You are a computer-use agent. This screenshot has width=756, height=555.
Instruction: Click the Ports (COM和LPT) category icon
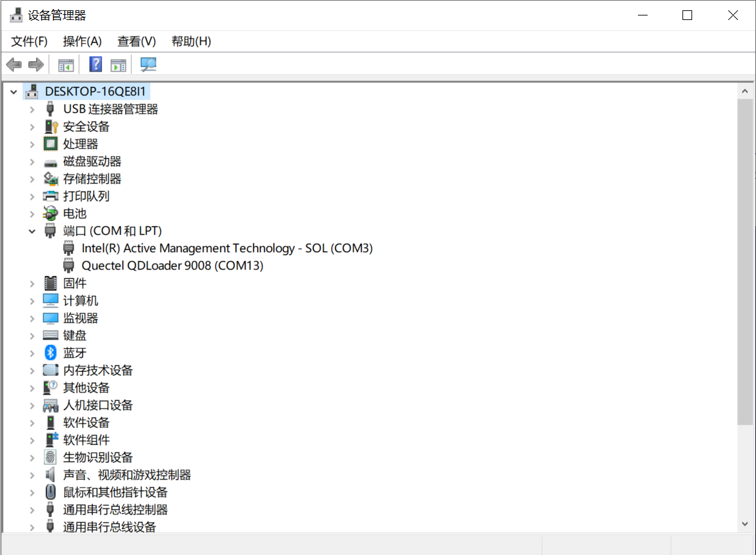pos(50,231)
